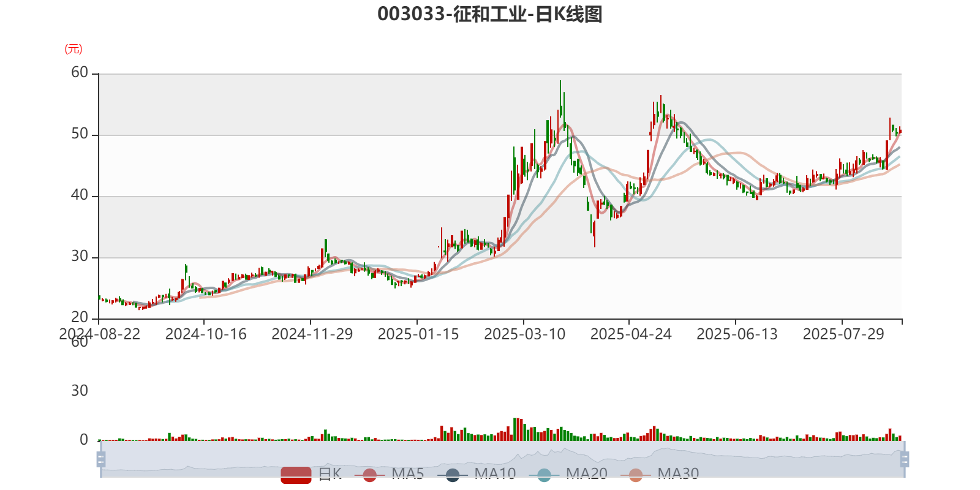Click the 2024-10-16 date axis label
The height and width of the screenshot is (490, 980).
click(x=206, y=334)
